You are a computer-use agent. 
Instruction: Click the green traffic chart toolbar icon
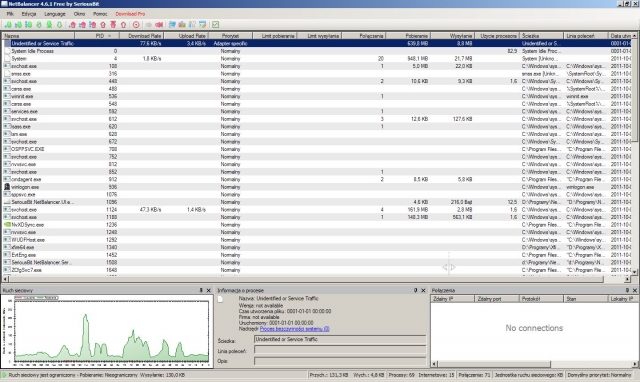coord(216,25)
